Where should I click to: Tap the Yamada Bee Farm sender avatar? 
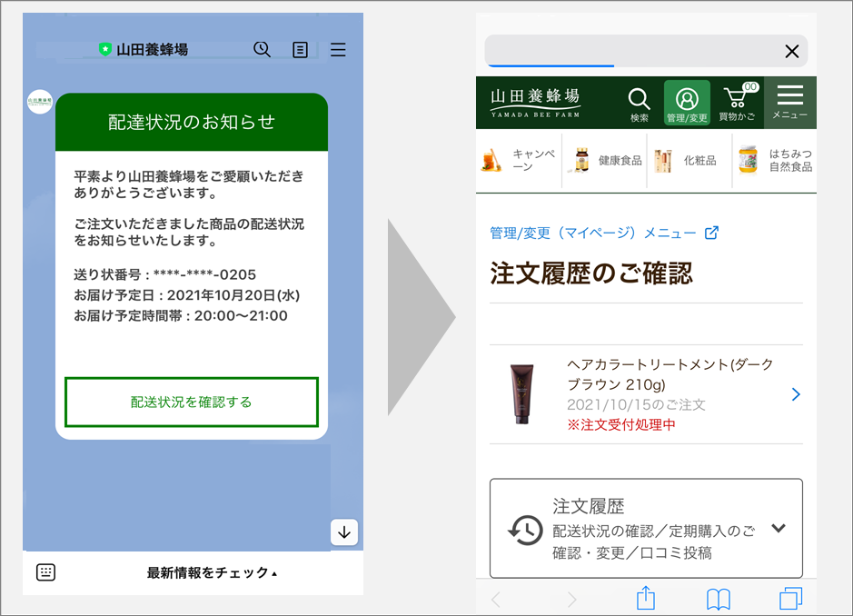[x=40, y=101]
